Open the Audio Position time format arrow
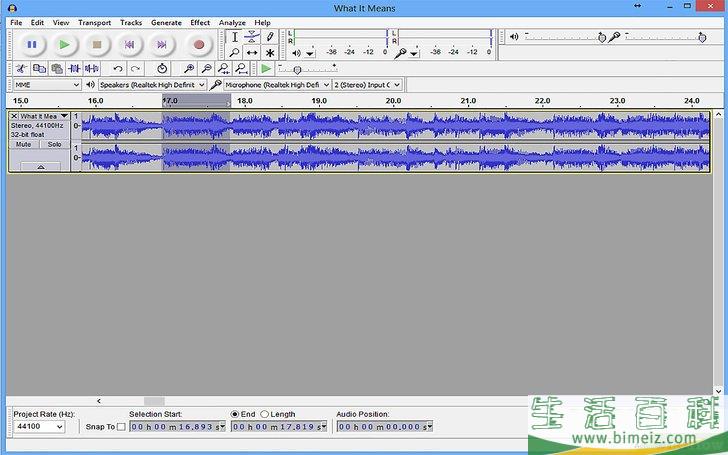Screen dimensions: 728x455 (x=430, y=426)
